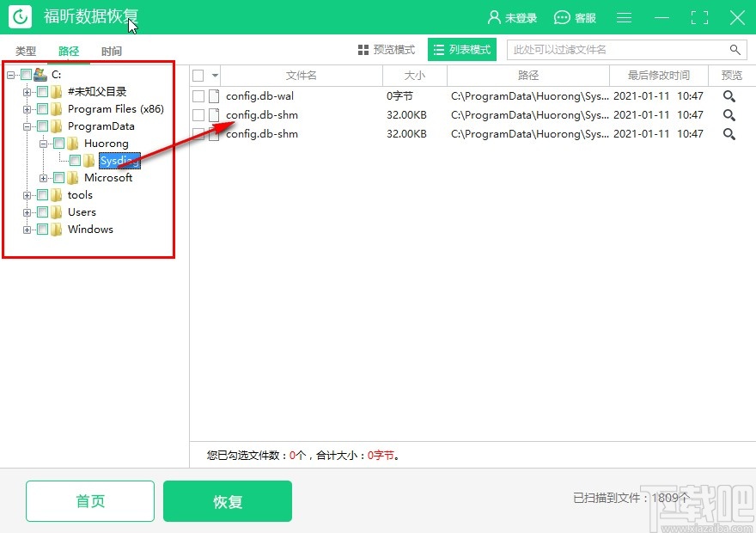Click the #未知父目录 folder icon
This screenshot has height=533, width=756.
pyautogui.click(x=56, y=92)
